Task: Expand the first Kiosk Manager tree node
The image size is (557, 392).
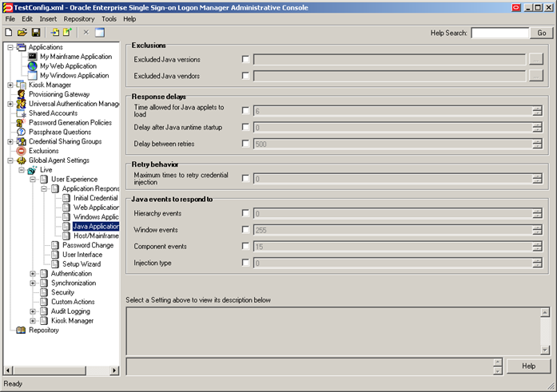Action: (10, 85)
